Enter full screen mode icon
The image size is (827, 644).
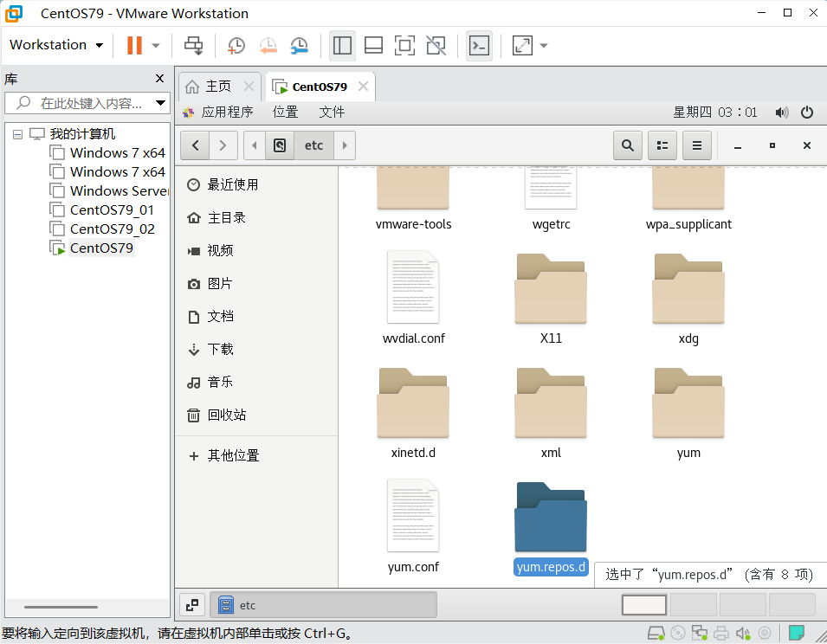point(404,45)
